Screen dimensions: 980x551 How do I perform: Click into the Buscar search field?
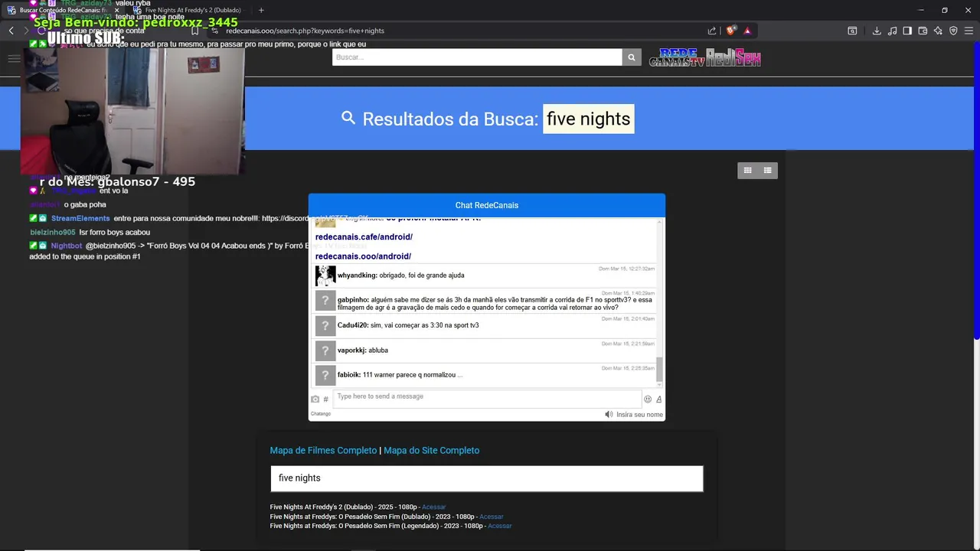[x=477, y=57]
